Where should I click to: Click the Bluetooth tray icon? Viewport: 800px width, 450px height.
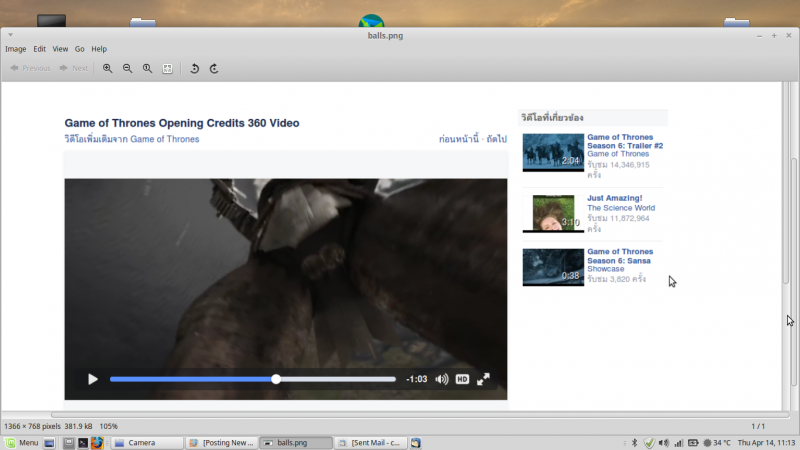coord(635,443)
